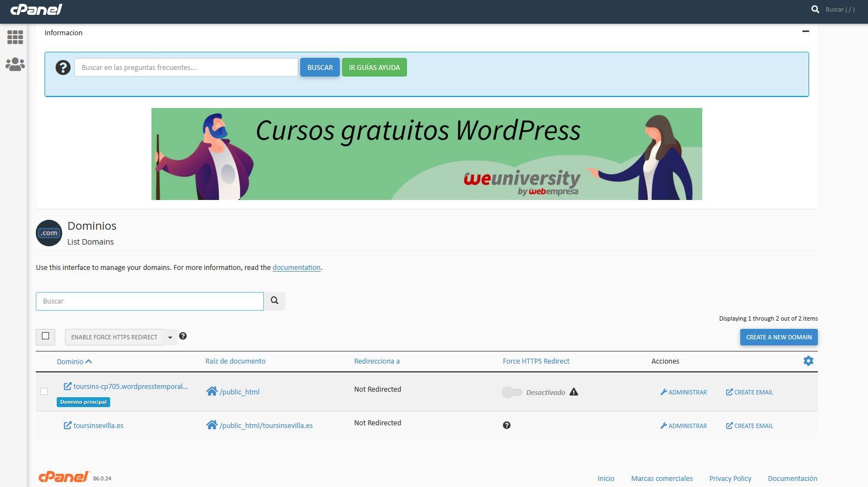This screenshot has height=487, width=868.
Task: Click header Buscar ( / ) search field
Action: [840, 9]
